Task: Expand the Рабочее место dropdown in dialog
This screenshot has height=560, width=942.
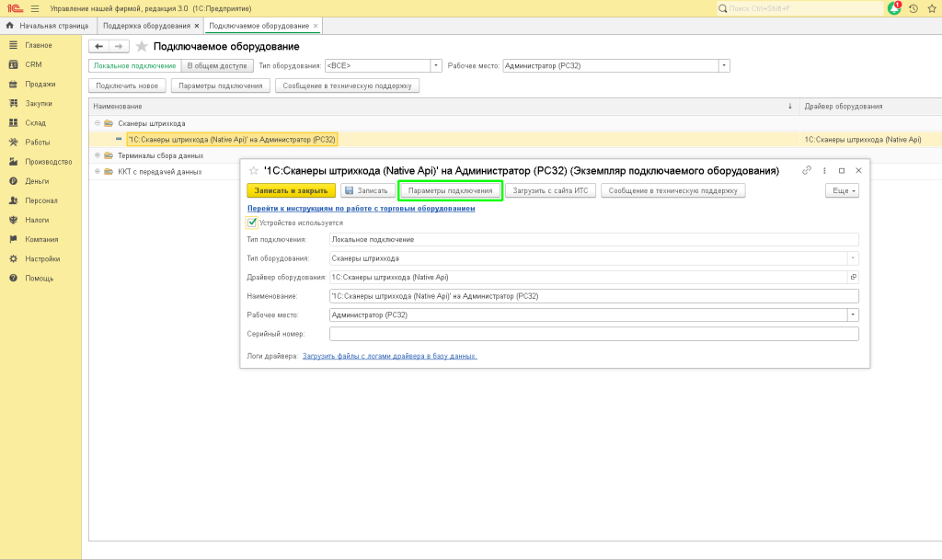Action: click(853, 314)
